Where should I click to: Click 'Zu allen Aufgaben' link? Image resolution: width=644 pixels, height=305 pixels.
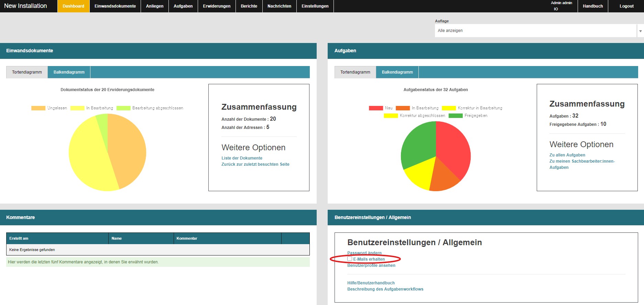pos(567,155)
